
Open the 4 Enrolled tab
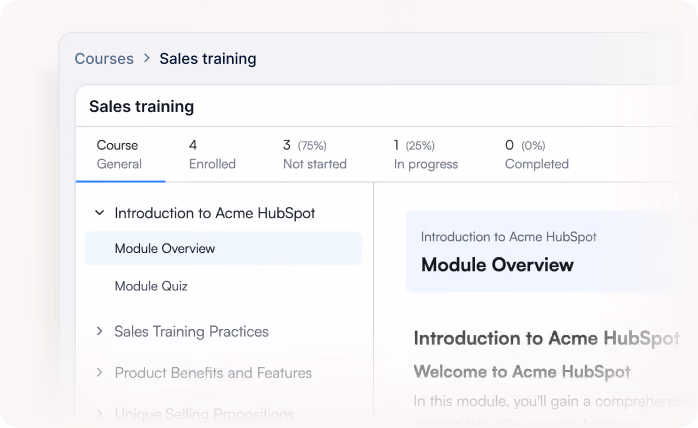click(212, 155)
